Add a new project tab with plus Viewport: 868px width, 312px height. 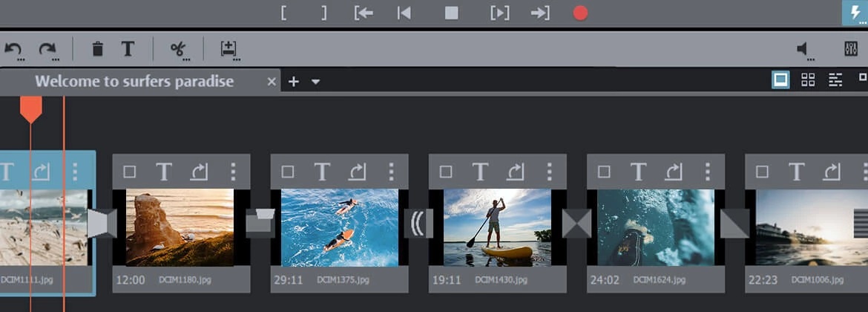[294, 82]
